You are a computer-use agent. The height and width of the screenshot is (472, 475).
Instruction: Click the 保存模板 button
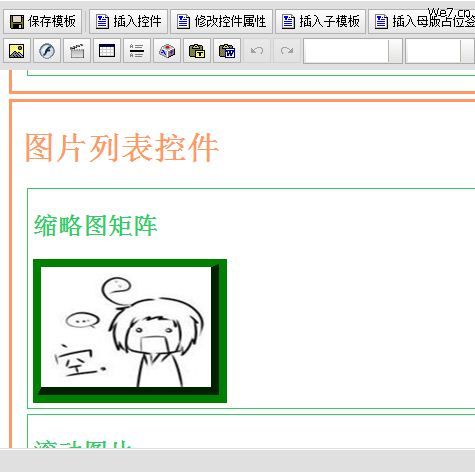[43, 22]
